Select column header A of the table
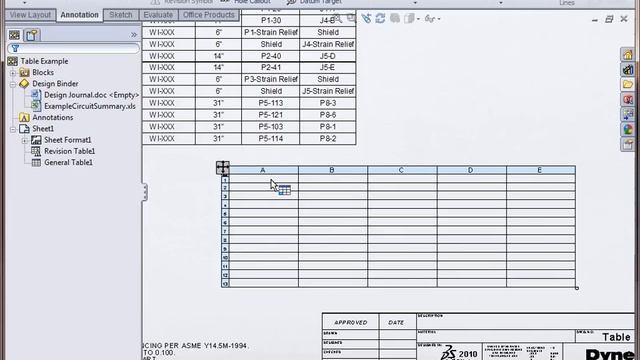The image size is (640, 360). pos(264,170)
